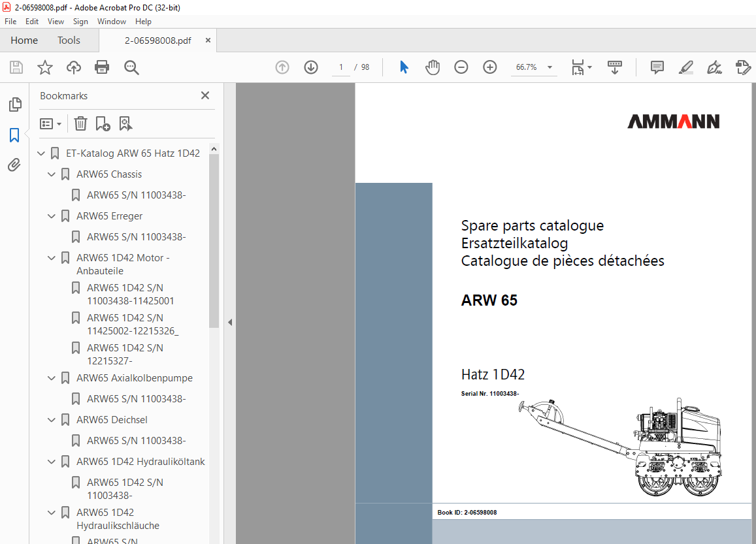Switch to the Tools tab
Image resolution: width=756 pixels, height=544 pixels.
[69, 40]
